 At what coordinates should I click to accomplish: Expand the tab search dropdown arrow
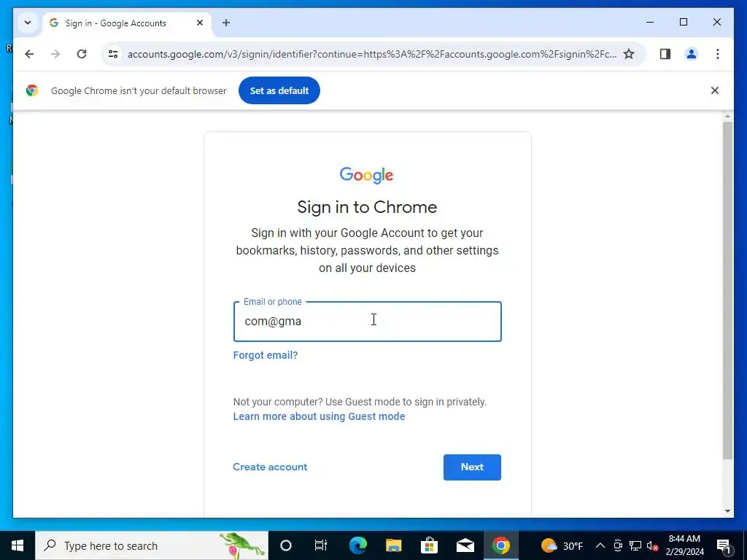(x=28, y=23)
